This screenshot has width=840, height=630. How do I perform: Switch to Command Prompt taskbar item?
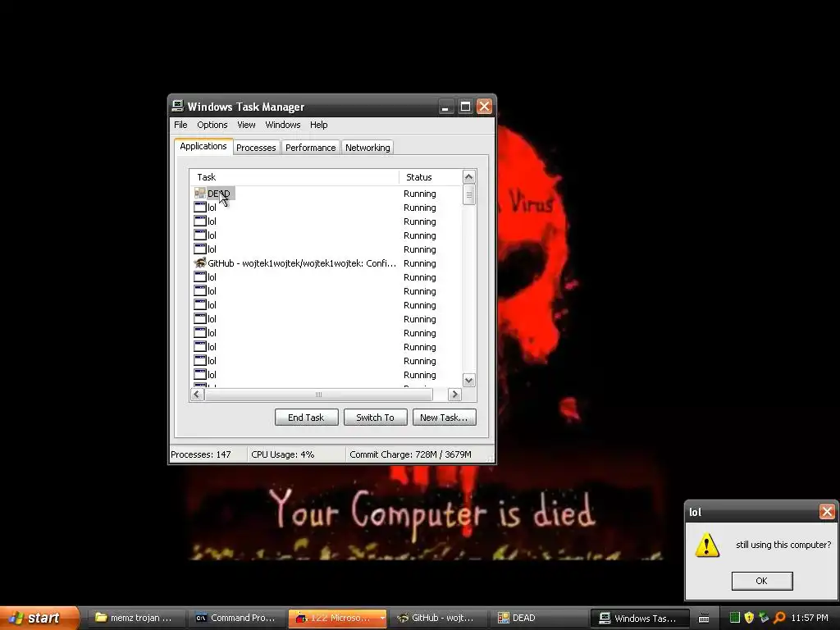coord(235,618)
